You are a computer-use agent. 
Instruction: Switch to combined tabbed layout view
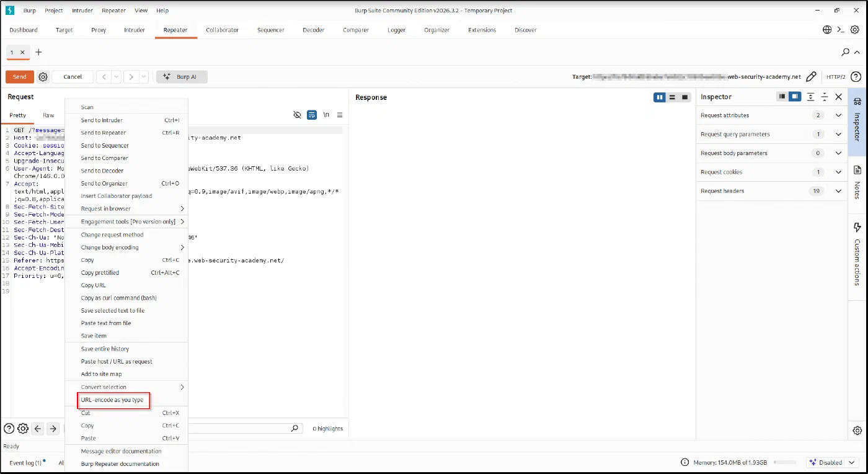point(685,97)
